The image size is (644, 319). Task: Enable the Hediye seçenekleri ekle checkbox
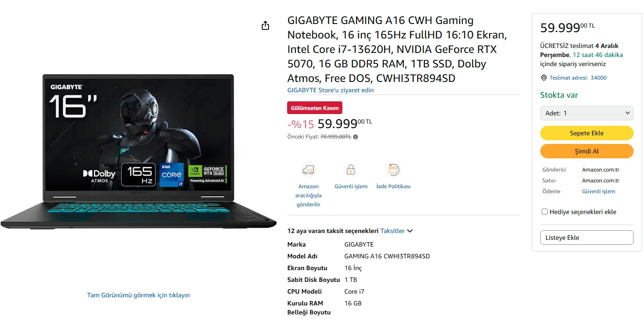click(545, 212)
